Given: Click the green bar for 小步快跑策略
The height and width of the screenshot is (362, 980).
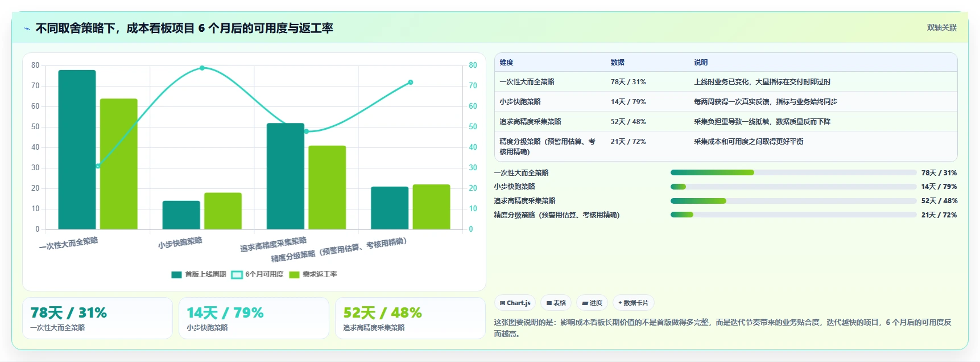Looking at the screenshot, I should (223, 211).
